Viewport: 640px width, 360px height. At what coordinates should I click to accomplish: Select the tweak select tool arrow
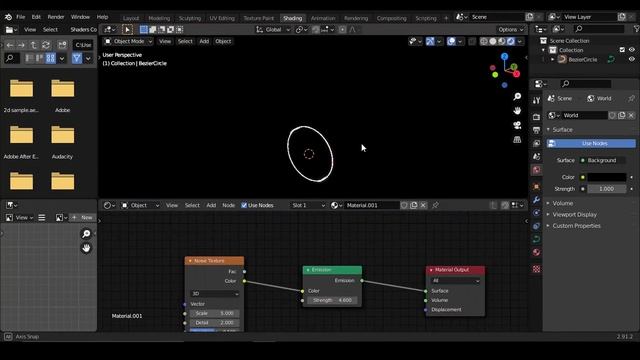click(x=127, y=29)
